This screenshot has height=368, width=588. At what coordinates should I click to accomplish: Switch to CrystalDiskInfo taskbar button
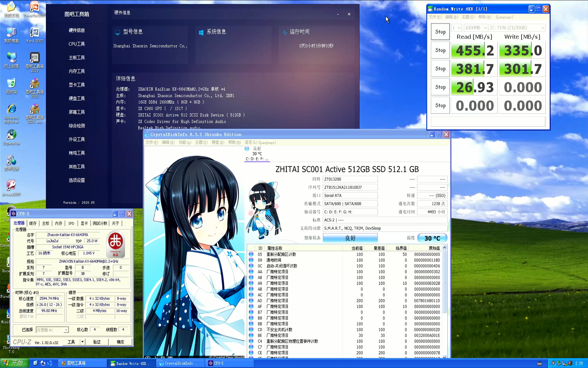tap(181, 363)
